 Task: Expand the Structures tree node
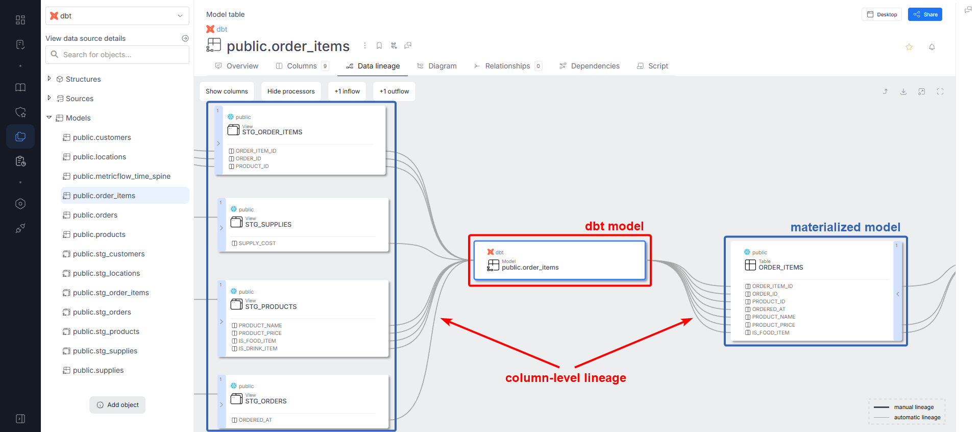49,79
